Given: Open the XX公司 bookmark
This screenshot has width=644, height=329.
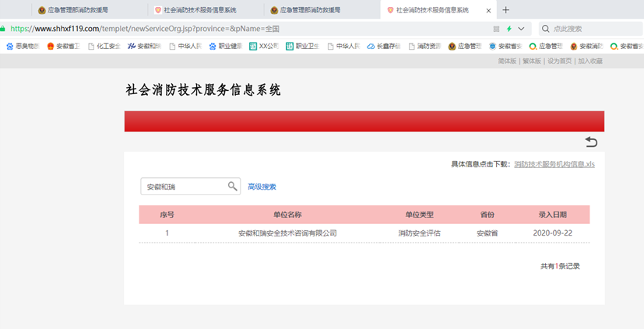Looking at the screenshot, I should [x=263, y=46].
